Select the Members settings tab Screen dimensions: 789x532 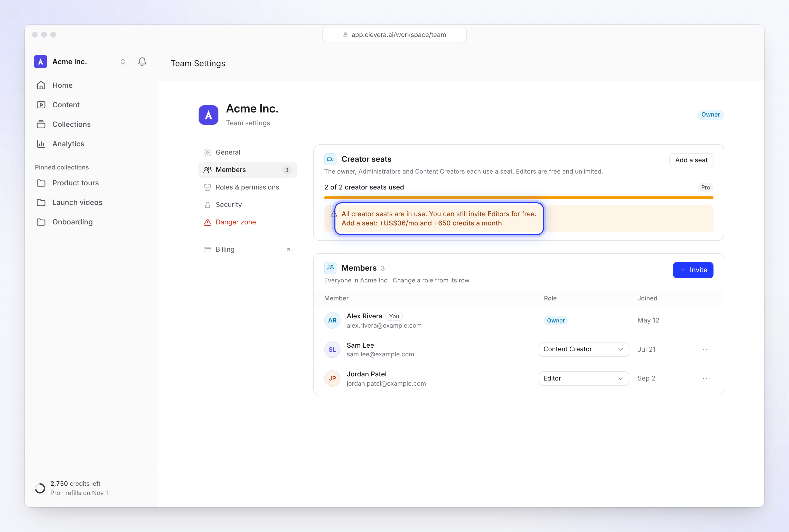pyautogui.click(x=247, y=170)
